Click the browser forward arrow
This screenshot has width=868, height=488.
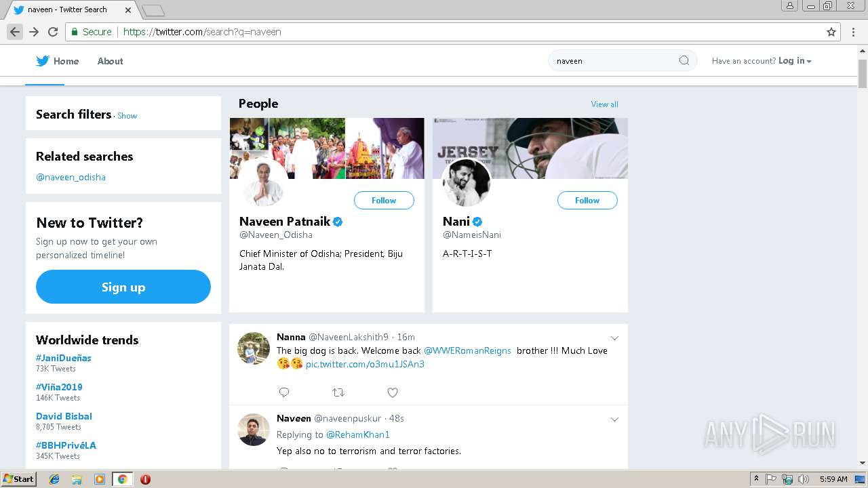coord(34,32)
